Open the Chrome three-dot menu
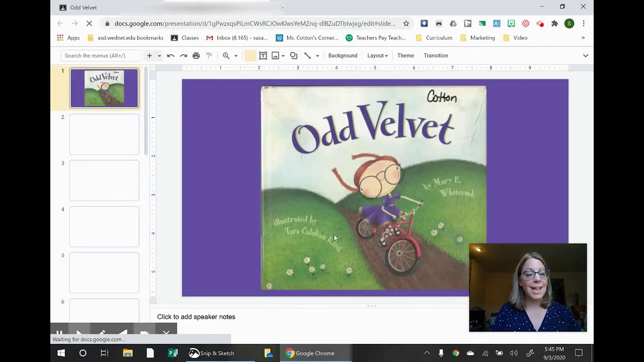644x362 pixels. coord(584,24)
